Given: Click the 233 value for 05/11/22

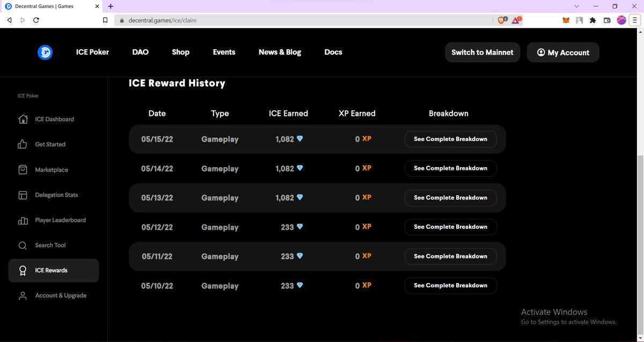Looking at the screenshot, I should (x=288, y=256).
